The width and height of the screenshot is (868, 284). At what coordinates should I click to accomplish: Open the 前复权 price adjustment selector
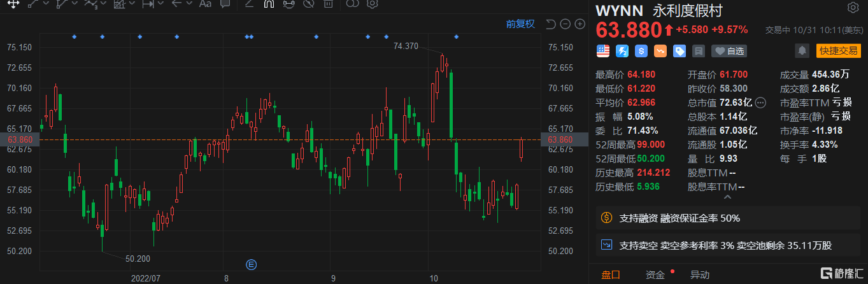520,24
